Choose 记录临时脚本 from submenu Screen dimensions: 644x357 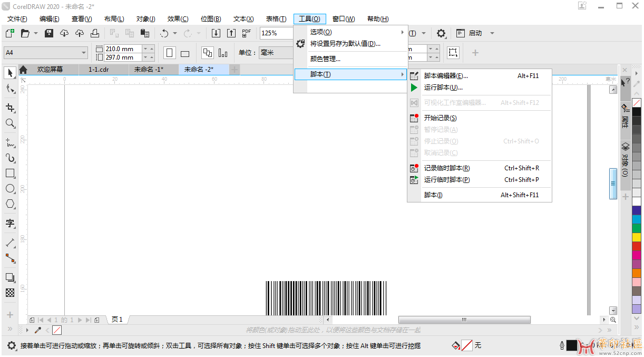480,168
